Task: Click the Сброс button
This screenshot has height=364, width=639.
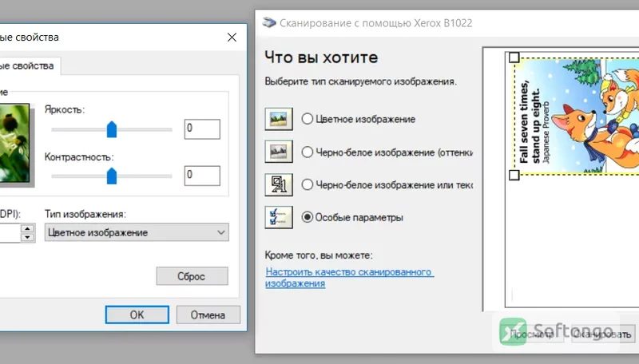Action: [x=192, y=276]
